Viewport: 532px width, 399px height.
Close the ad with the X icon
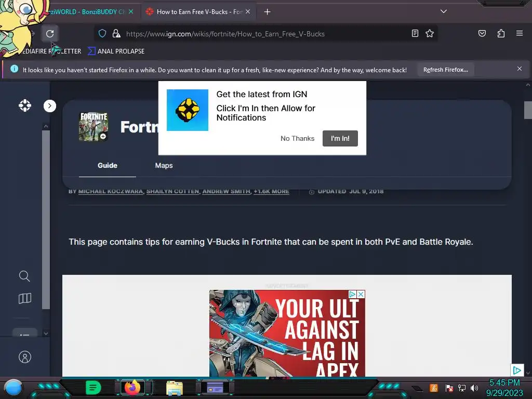coord(361,294)
